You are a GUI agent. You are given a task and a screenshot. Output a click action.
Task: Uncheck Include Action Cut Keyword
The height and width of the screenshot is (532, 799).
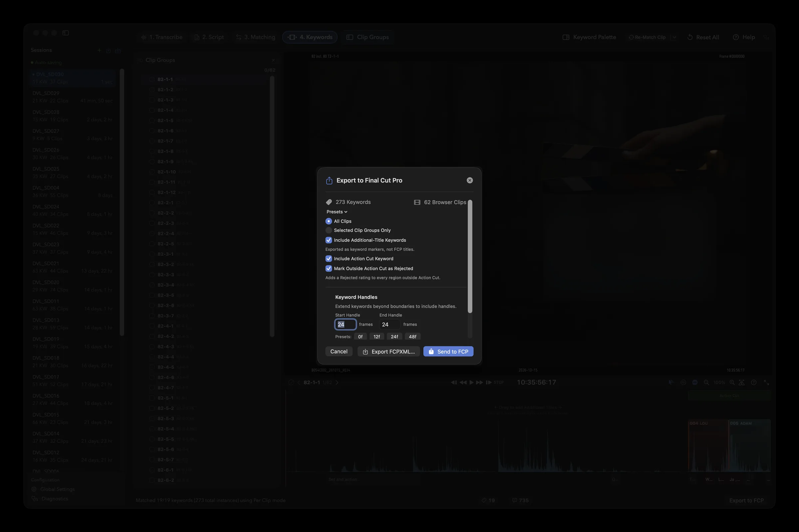click(x=328, y=259)
